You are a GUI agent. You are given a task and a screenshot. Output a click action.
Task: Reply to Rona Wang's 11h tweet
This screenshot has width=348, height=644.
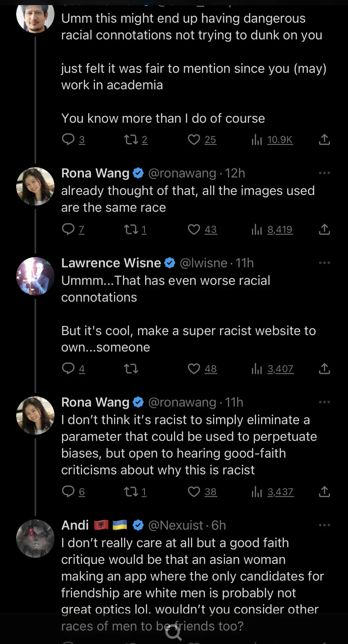tap(68, 491)
